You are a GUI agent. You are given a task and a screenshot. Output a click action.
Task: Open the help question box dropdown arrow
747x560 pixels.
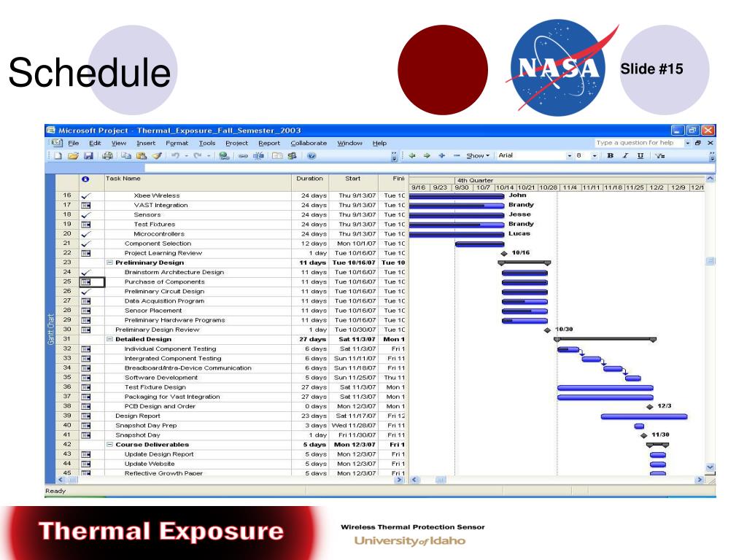coord(687,143)
